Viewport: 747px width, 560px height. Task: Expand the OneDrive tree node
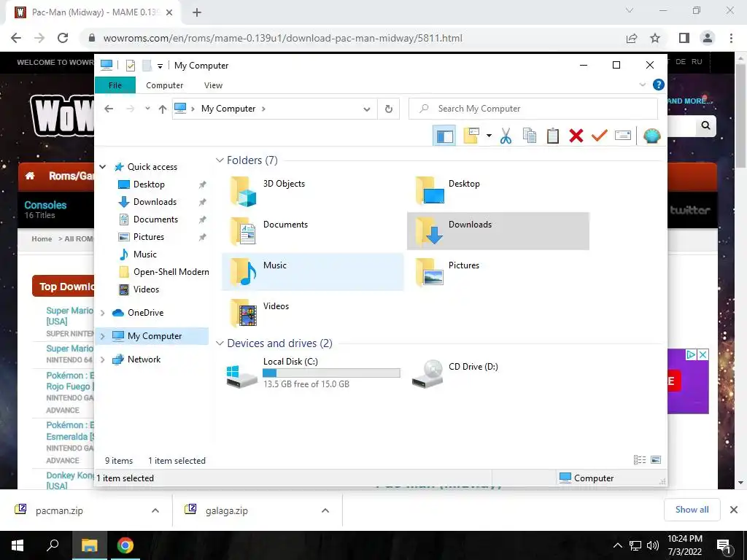point(102,313)
